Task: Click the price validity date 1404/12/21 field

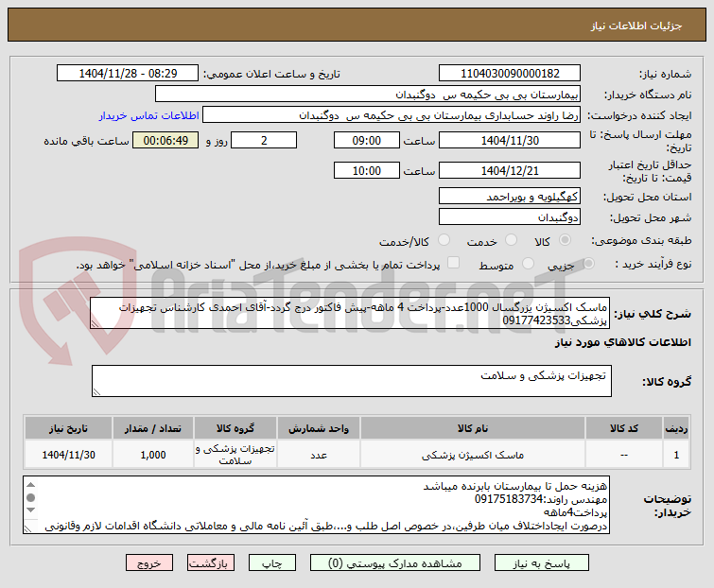Action: coord(510,171)
